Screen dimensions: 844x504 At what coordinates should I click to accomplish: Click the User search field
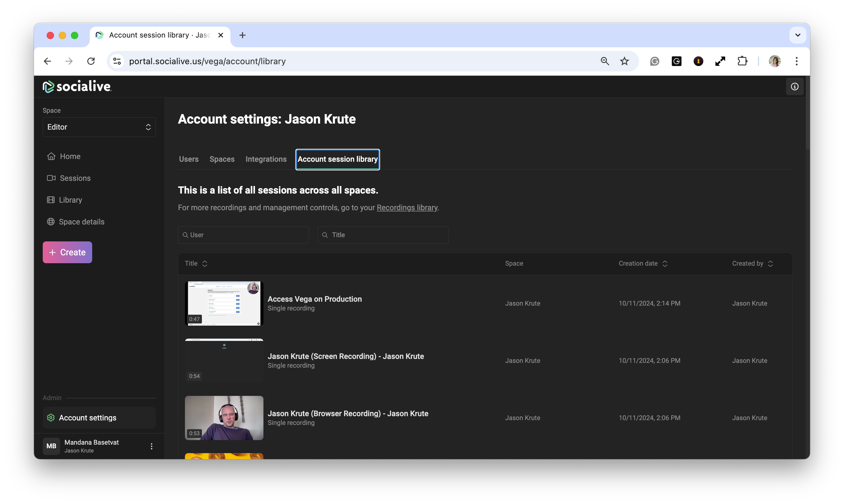coord(243,235)
